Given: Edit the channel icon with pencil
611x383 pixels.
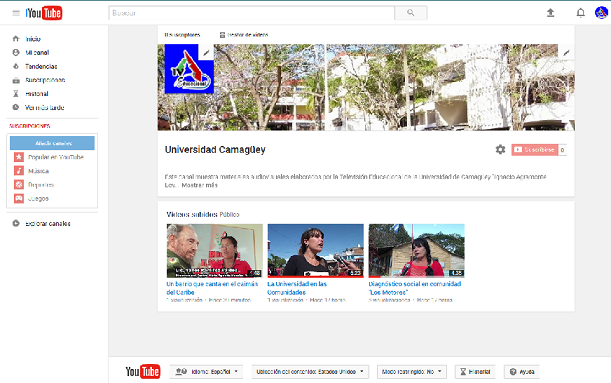Looking at the screenshot, I should (x=207, y=52).
